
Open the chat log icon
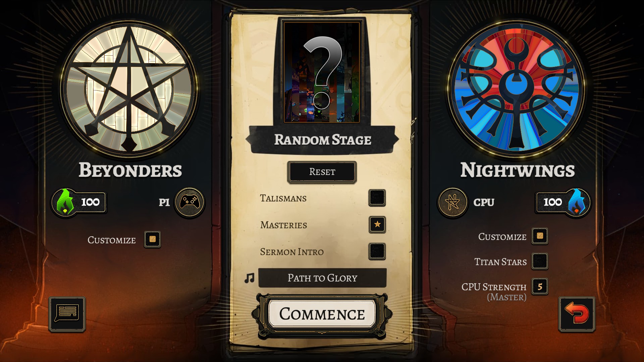(x=67, y=314)
